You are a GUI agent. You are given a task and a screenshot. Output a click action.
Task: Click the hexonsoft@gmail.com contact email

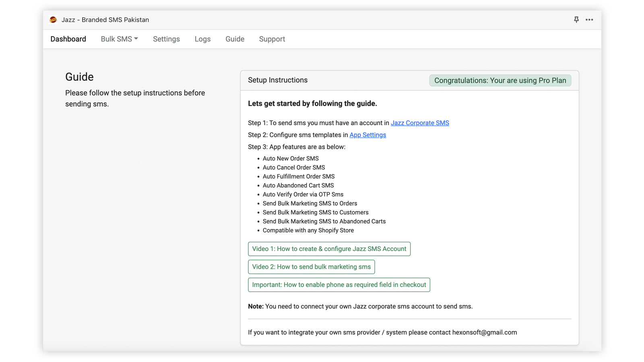tap(485, 332)
